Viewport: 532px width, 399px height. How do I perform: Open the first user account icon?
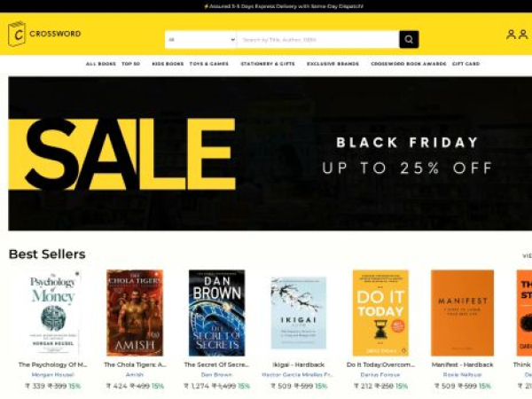(x=511, y=35)
